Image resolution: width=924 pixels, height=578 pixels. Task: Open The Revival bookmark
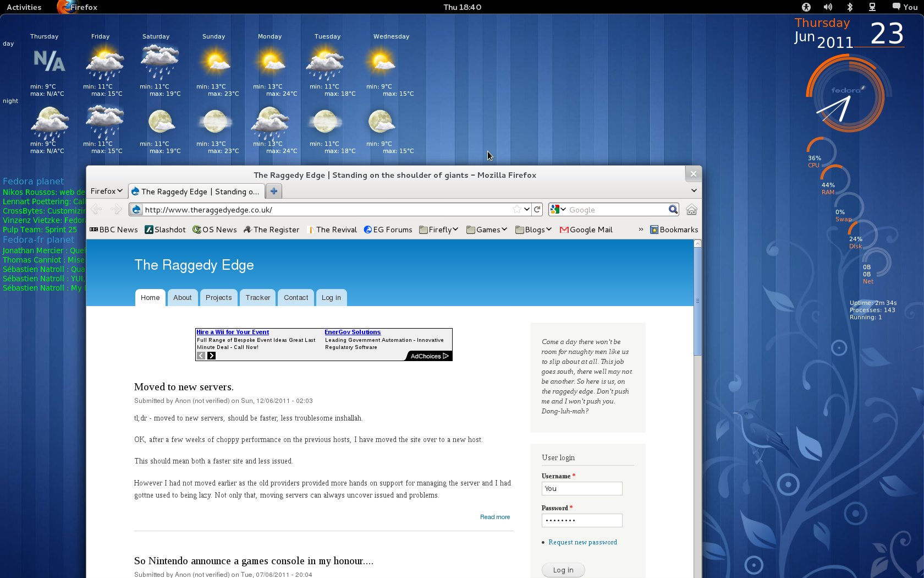pyautogui.click(x=332, y=230)
